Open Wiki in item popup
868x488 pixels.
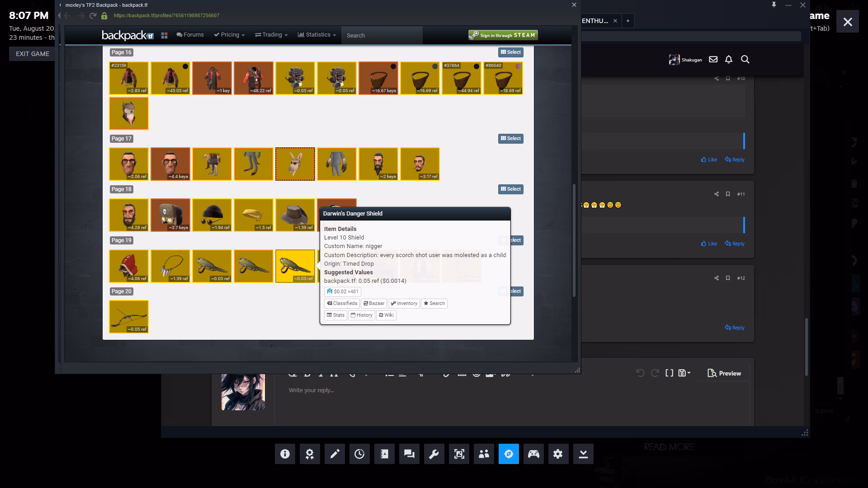click(x=386, y=315)
